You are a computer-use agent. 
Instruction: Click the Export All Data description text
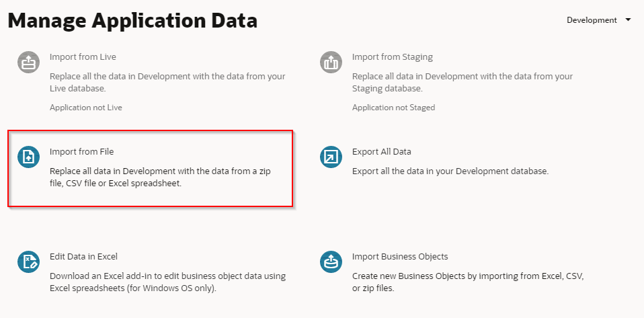(x=450, y=171)
